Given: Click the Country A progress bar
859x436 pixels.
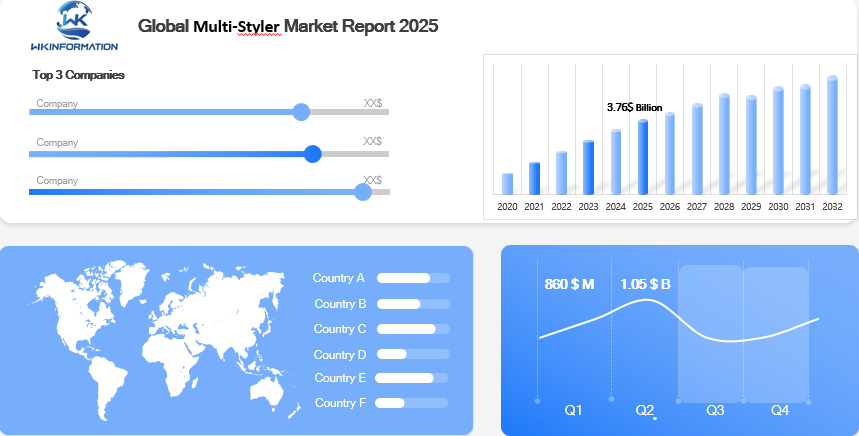Looking at the screenshot, I should [413, 278].
